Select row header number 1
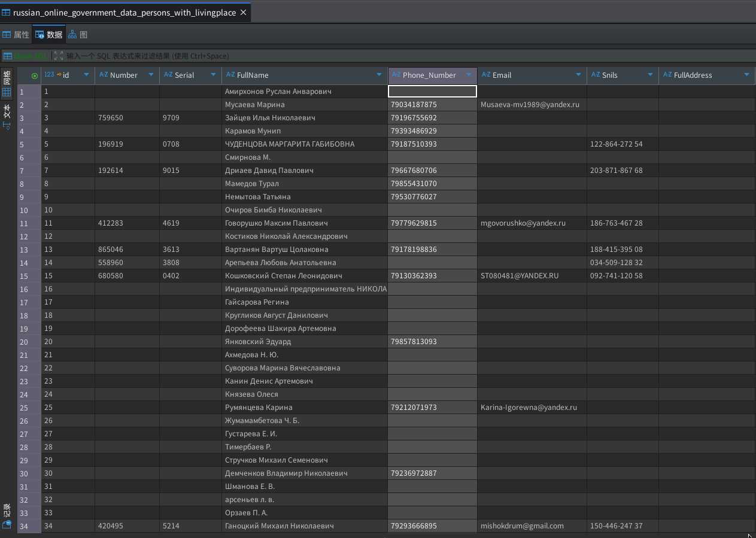 29,92
